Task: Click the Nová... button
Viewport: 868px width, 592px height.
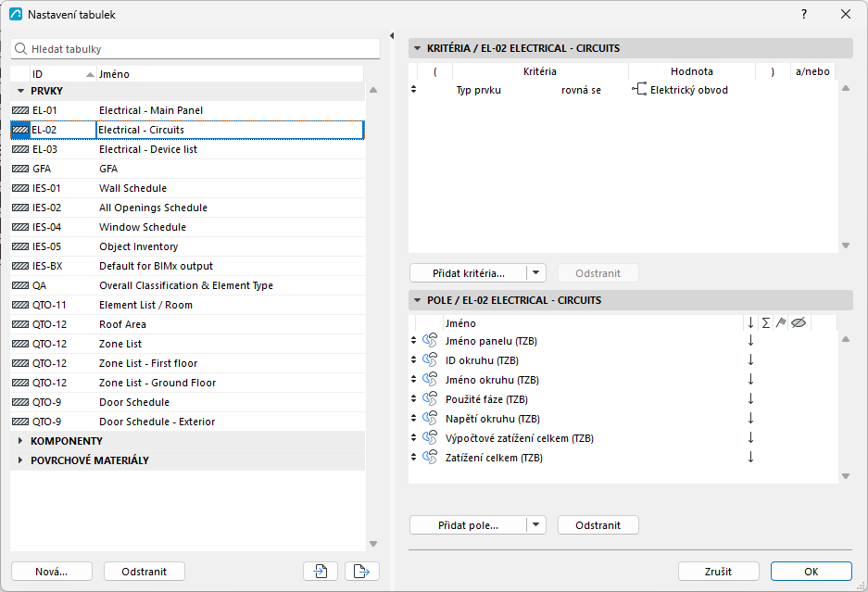Action: (52, 572)
